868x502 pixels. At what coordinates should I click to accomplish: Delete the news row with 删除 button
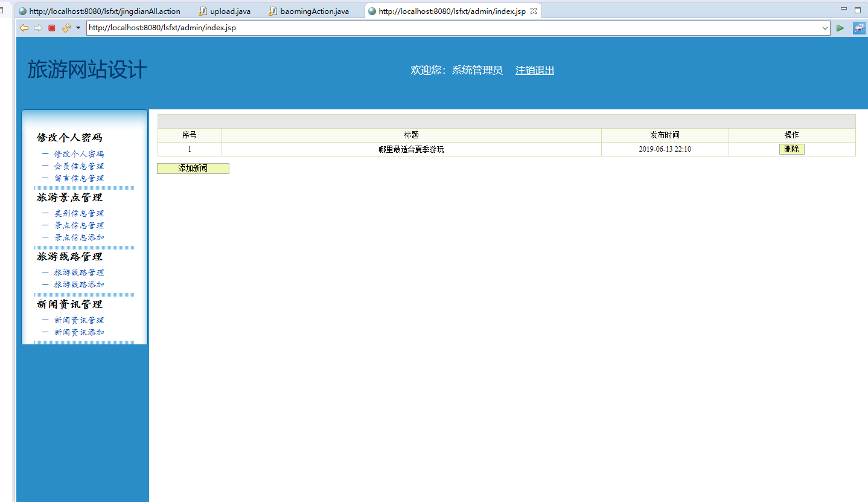click(792, 149)
